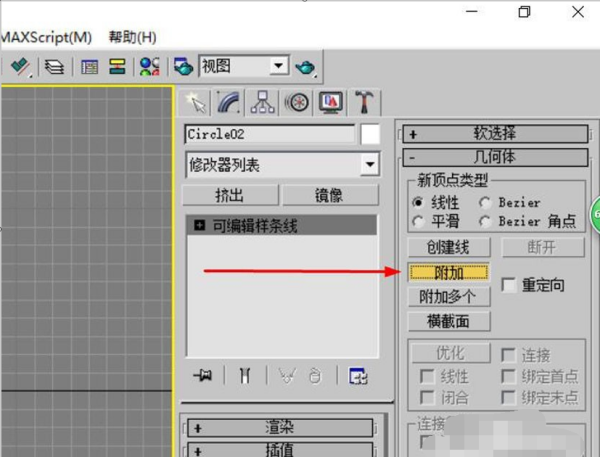Toggle the Pin Stack icon

(203, 375)
